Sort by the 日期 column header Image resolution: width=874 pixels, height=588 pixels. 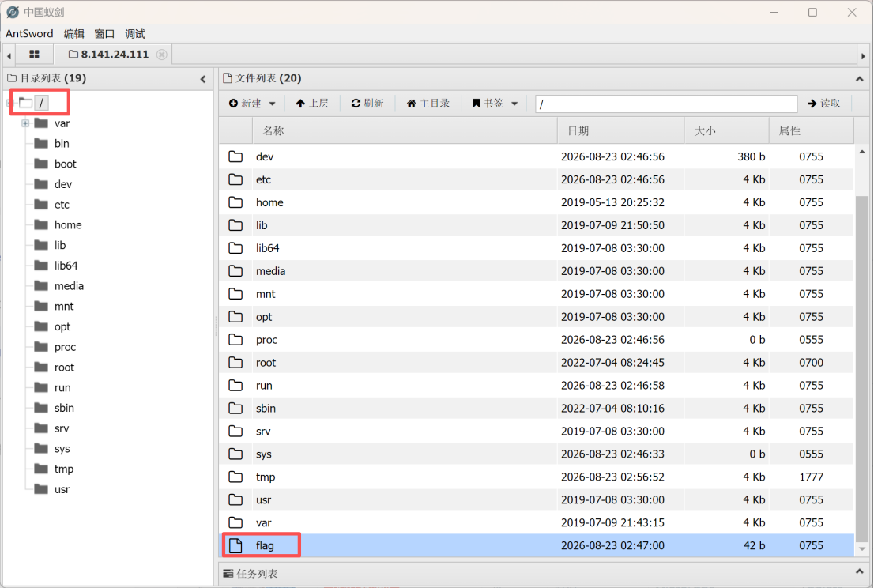[620, 131]
